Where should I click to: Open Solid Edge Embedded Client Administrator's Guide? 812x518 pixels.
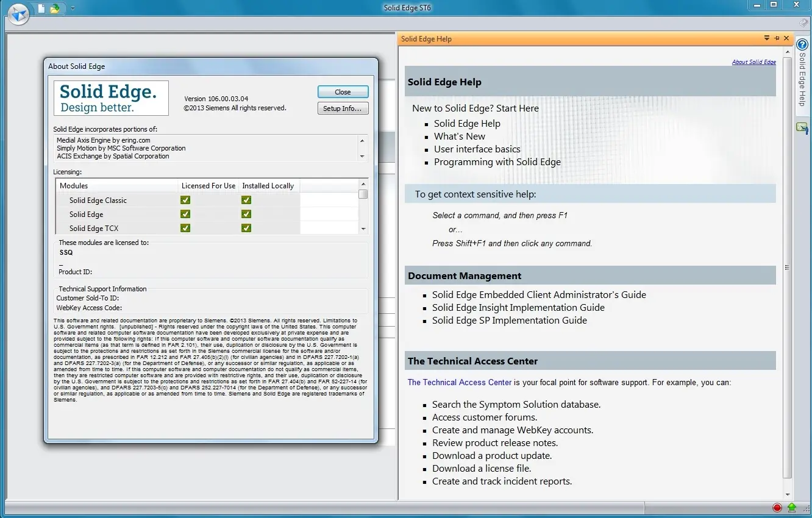click(x=539, y=295)
